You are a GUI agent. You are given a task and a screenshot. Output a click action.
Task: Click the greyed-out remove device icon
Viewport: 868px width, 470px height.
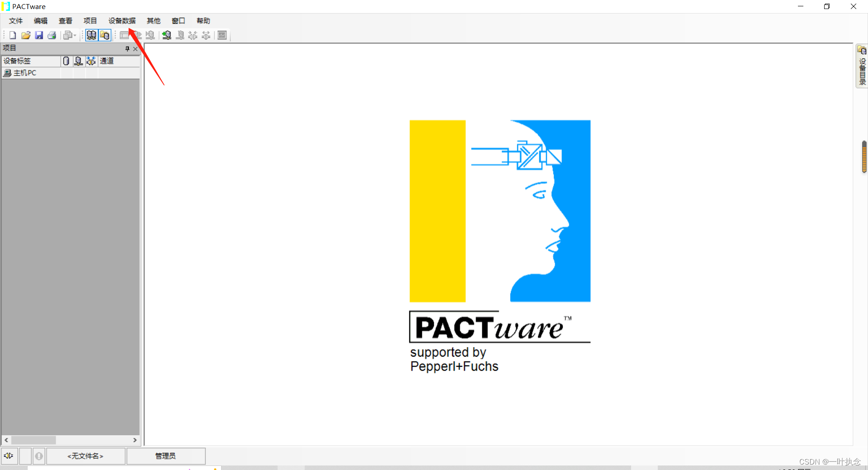pos(180,35)
